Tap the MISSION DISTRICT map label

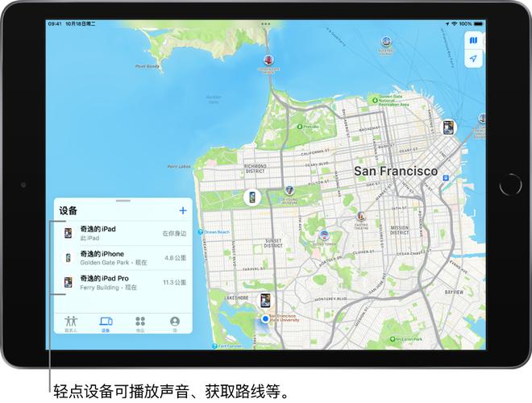click(399, 231)
